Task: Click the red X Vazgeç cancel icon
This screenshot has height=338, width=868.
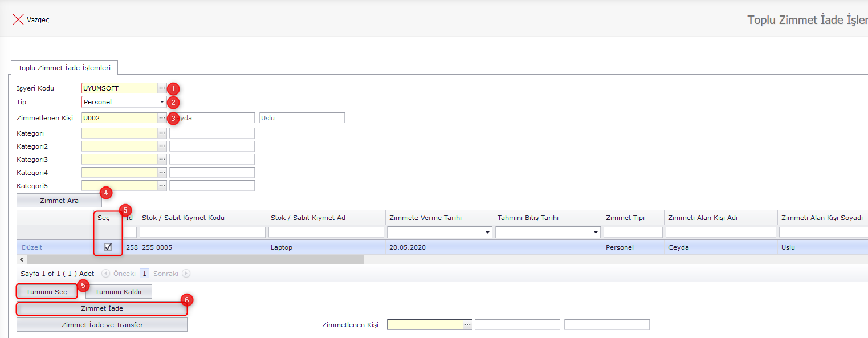Action: coord(18,20)
